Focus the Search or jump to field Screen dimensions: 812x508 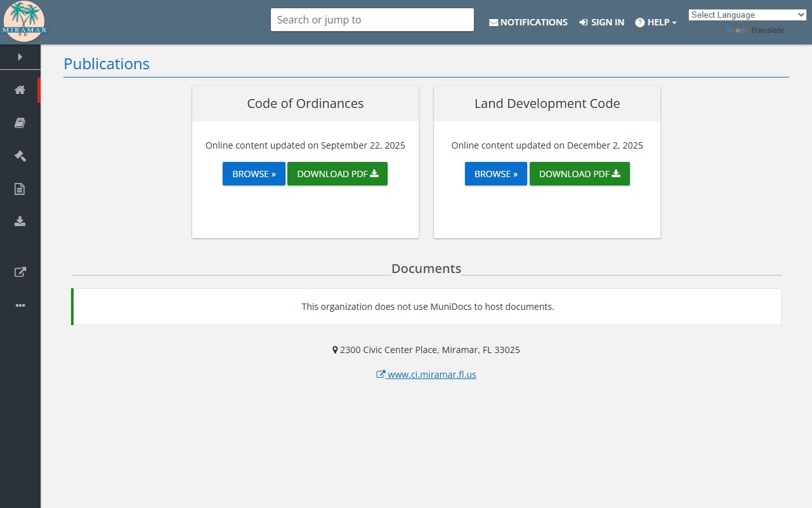372,20
